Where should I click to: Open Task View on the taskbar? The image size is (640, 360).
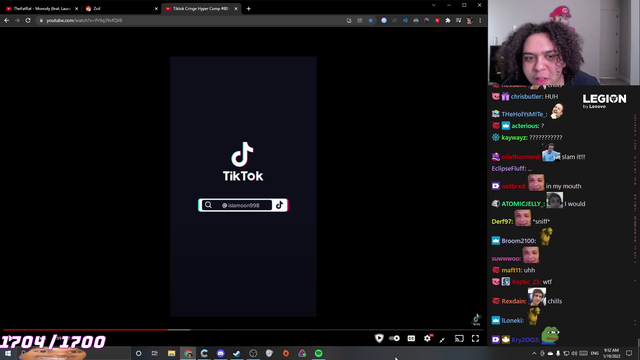155,353
